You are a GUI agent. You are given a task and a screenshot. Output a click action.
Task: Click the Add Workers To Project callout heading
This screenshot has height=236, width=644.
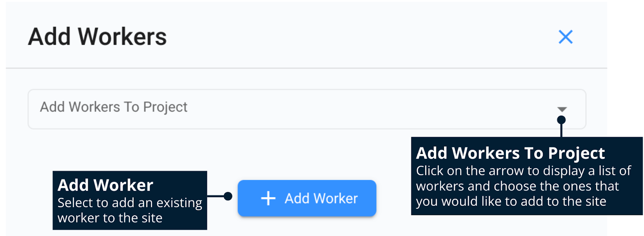pyautogui.click(x=510, y=153)
